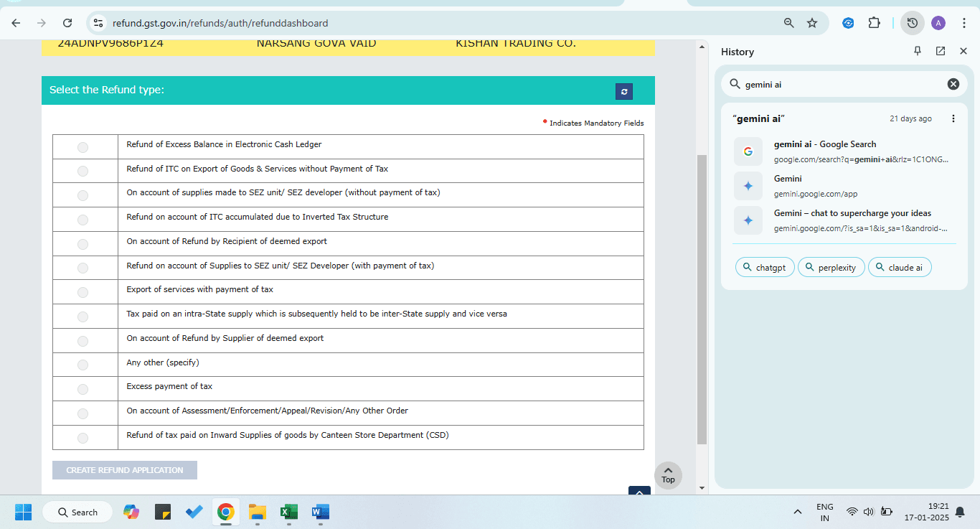
Task: Select Any other (specify) radio
Action: tap(83, 365)
